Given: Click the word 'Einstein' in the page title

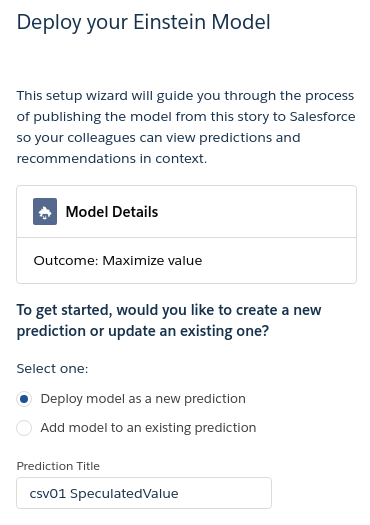Looking at the screenshot, I should (x=169, y=22).
